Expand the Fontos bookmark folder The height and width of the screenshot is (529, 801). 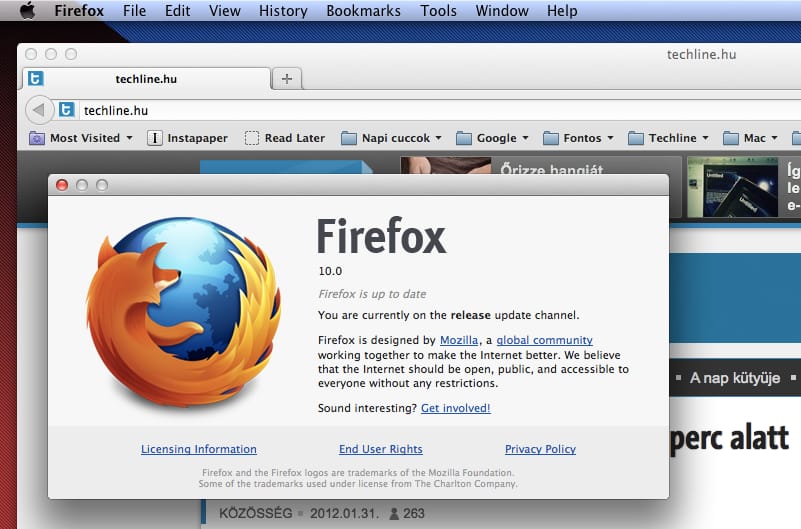pyautogui.click(x=578, y=138)
